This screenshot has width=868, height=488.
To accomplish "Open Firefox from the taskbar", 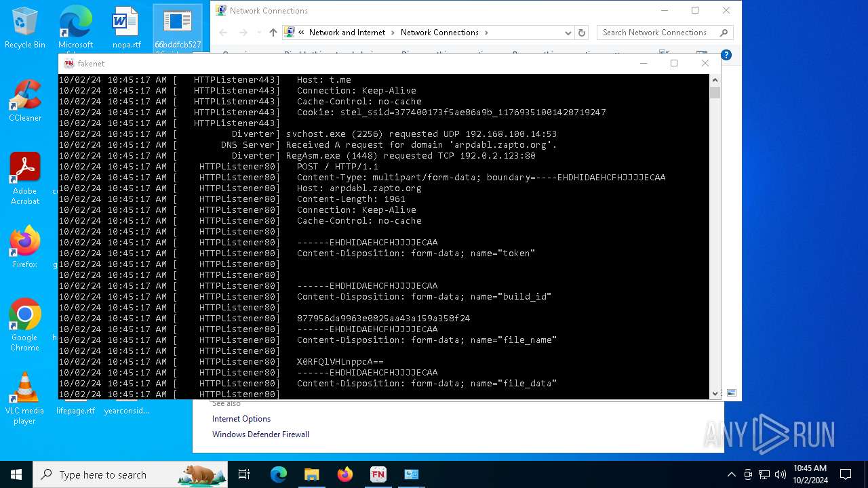I will [x=345, y=474].
